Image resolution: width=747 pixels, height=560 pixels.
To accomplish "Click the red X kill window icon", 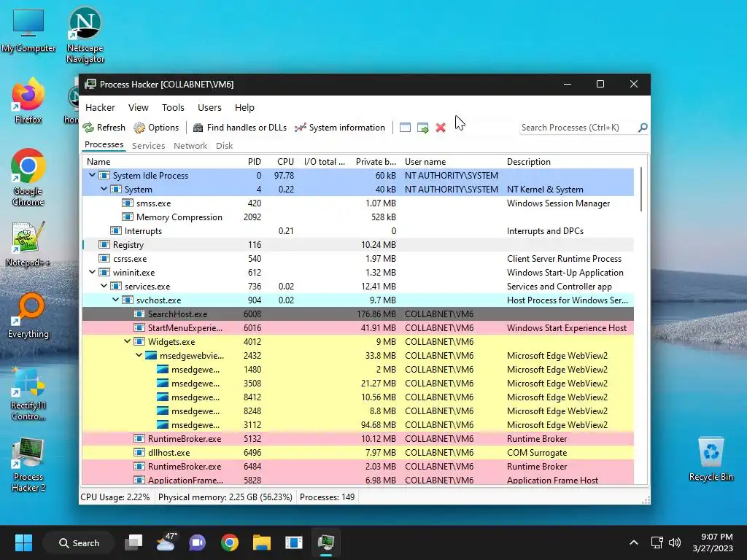I will tap(441, 128).
